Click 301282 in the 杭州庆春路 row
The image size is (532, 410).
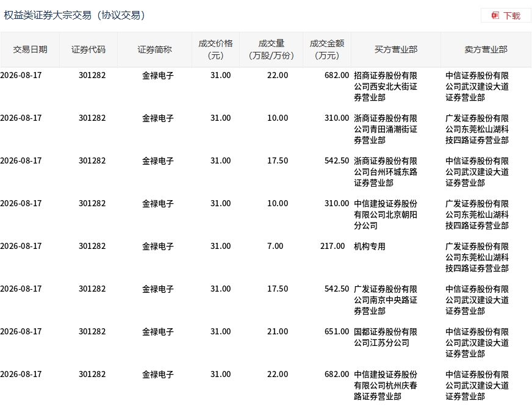pos(92,375)
